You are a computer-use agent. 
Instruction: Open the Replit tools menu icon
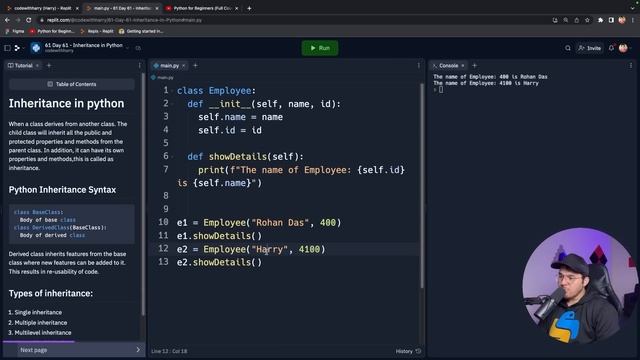18,48
